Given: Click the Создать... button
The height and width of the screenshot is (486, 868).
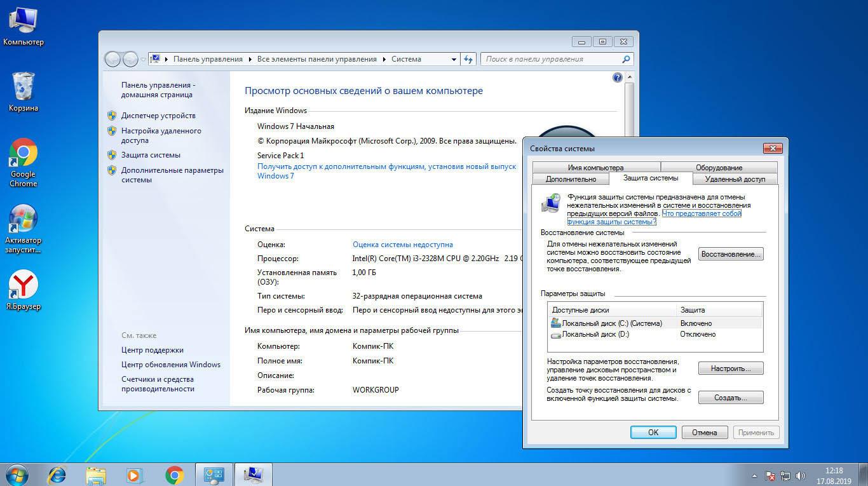Looking at the screenshot, I should pos(731,398).
